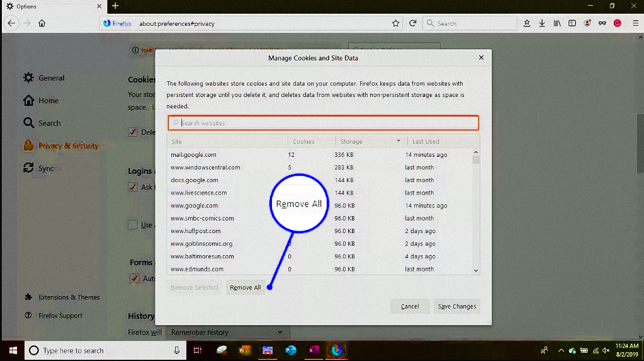The image size is (644, 361).
Task: Open the Firefox hamburger menu
Action: (633, 23)
